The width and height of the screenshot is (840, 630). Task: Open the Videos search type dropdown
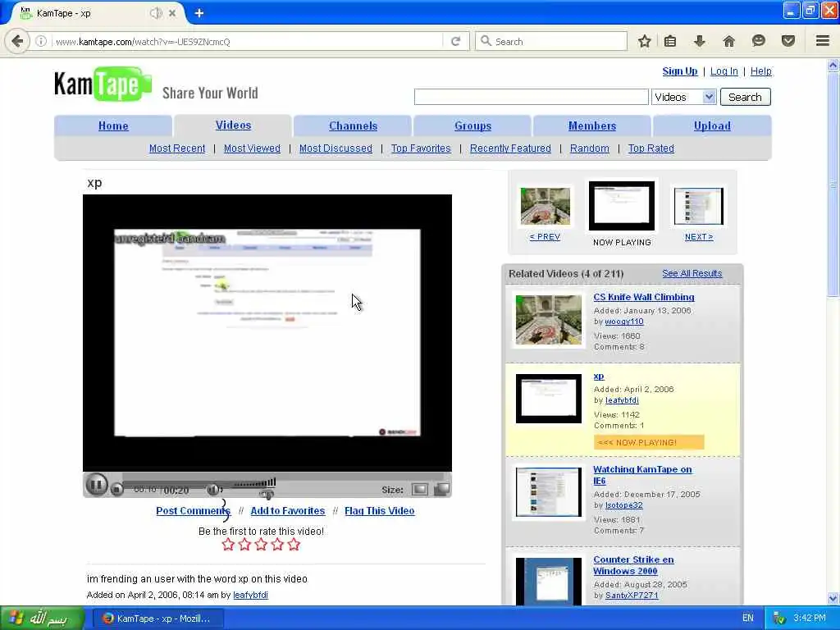click(683, 97)
